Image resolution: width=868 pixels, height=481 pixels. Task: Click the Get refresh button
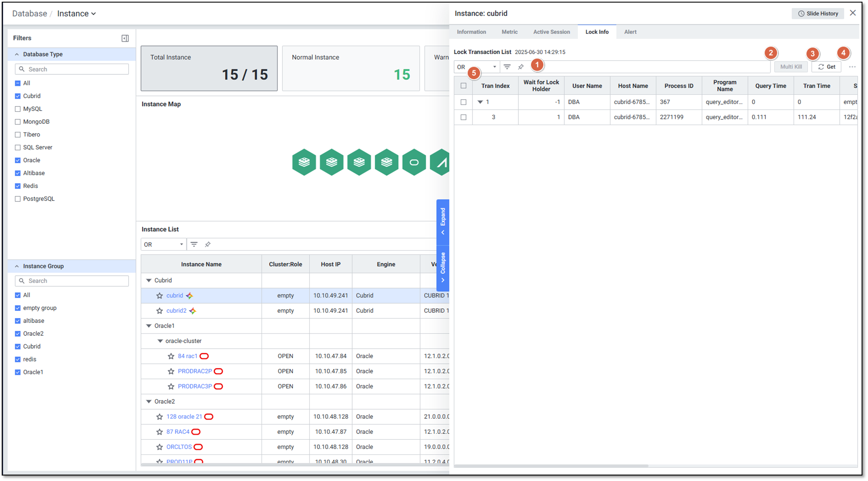click(x=826, y=67)
